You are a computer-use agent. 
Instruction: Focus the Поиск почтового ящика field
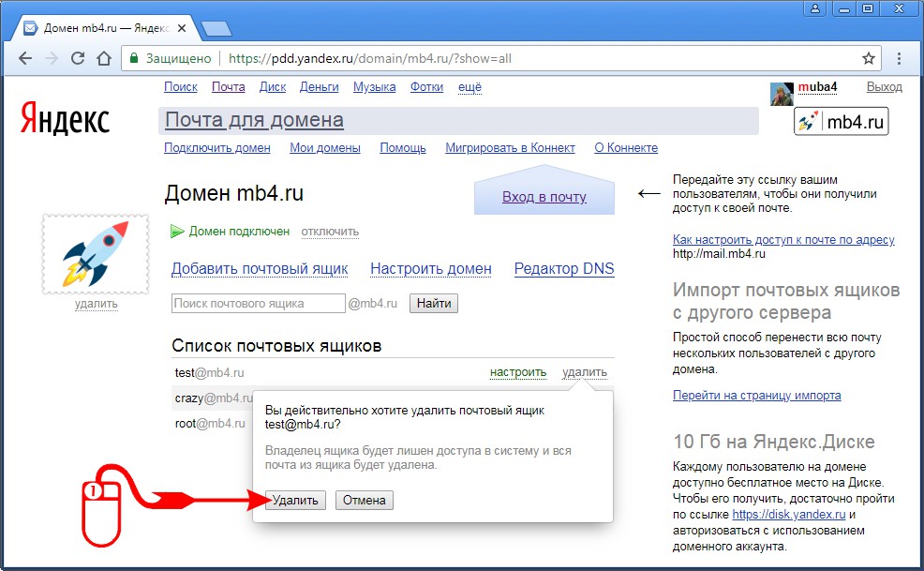click(258, 303)
